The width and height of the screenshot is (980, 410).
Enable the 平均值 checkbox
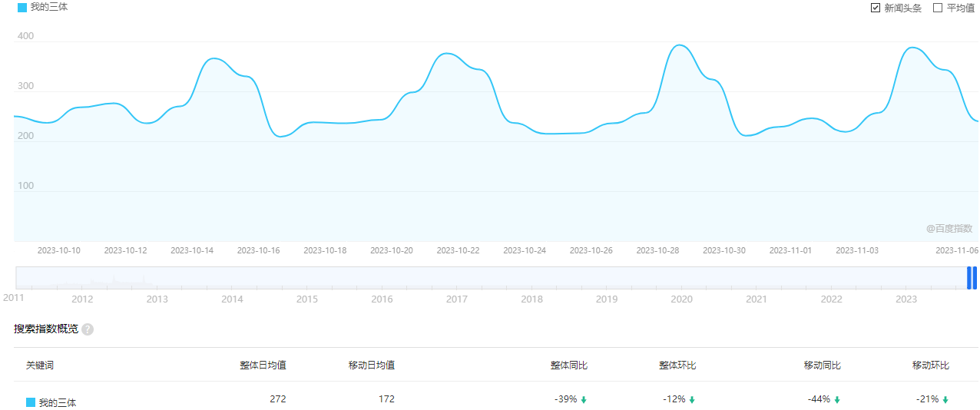tap(937, 8)
